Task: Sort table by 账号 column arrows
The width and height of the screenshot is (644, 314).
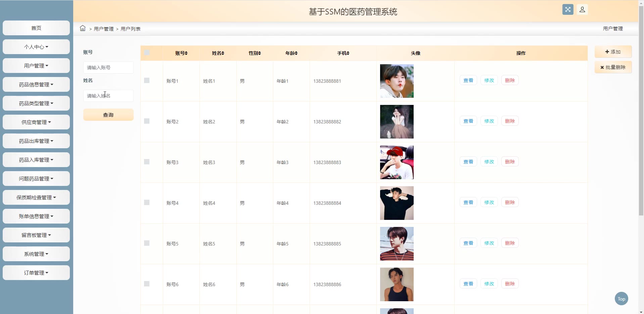Action: 186,53
